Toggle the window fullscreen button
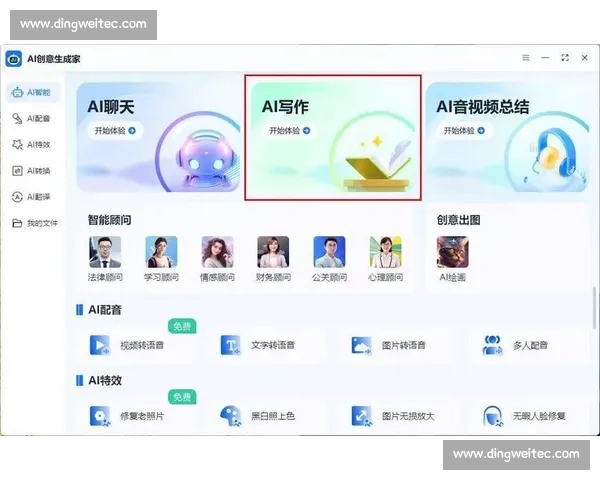 coord(565,58)
